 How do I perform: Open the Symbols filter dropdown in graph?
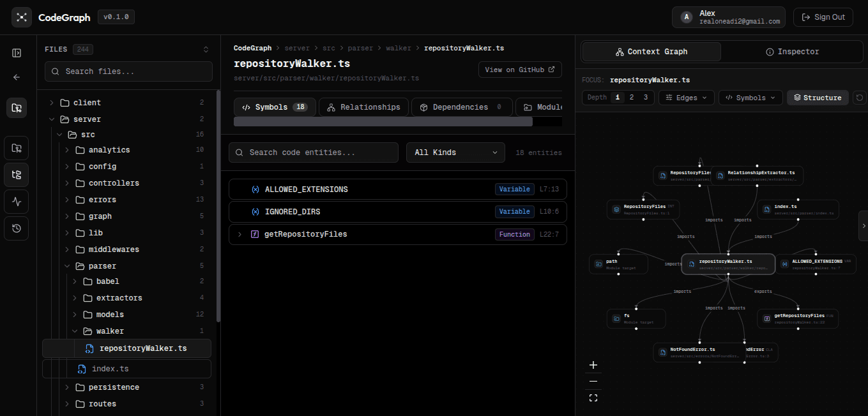click(x=750, y=98)
